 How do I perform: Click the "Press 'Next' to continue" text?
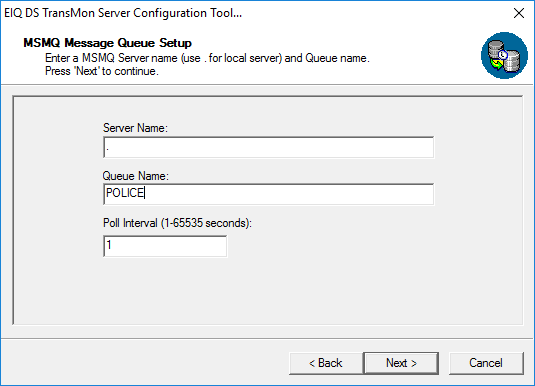coord(102,71)
